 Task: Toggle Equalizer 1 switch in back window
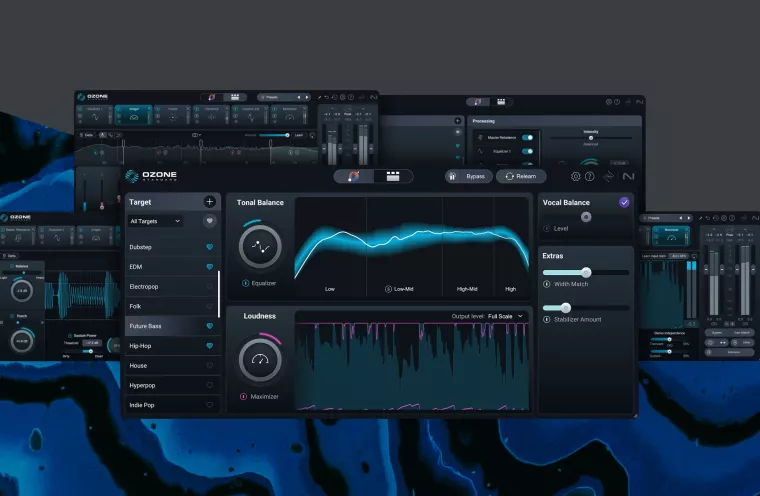coord(527,151)
